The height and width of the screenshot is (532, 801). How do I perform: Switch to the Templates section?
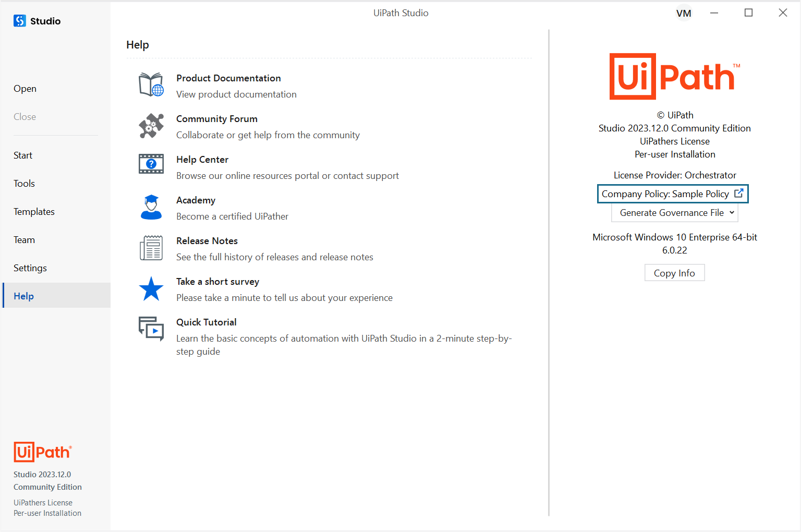pos(34,211)
